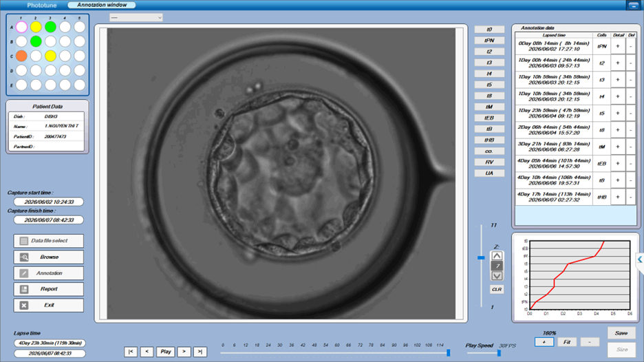644x362 pixels.
Task: Expand the collapsed right side panel arrow
Action: tap(640, 259)
